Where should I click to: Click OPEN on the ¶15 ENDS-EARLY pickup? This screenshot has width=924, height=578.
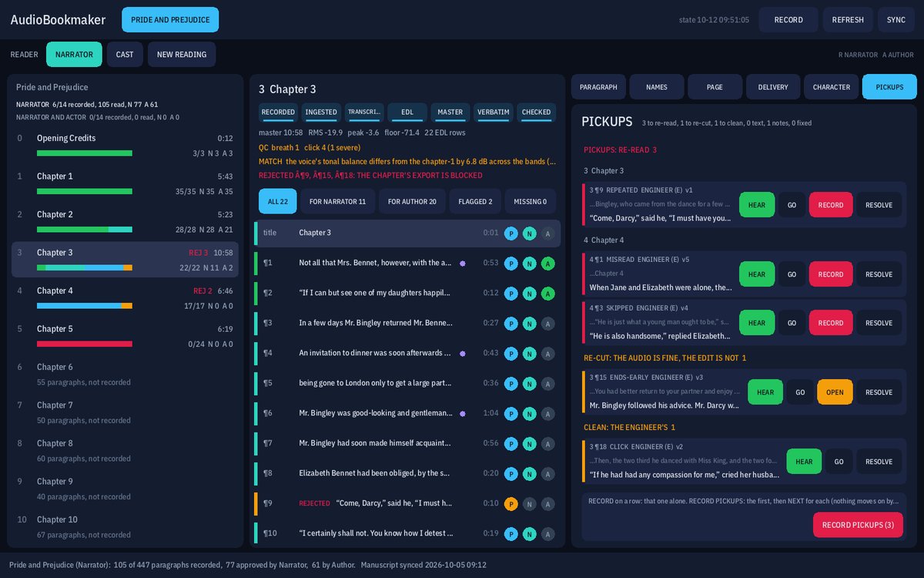835,392
